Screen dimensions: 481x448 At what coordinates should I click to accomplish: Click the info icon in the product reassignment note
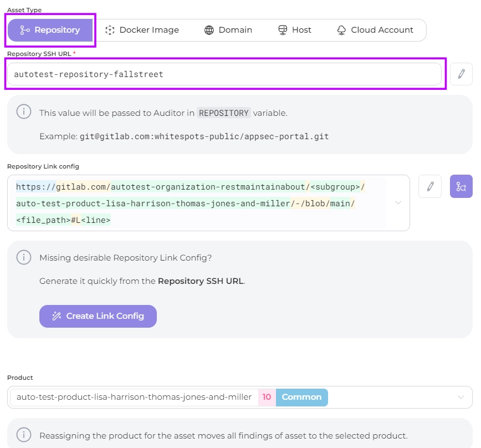point(23,435)
